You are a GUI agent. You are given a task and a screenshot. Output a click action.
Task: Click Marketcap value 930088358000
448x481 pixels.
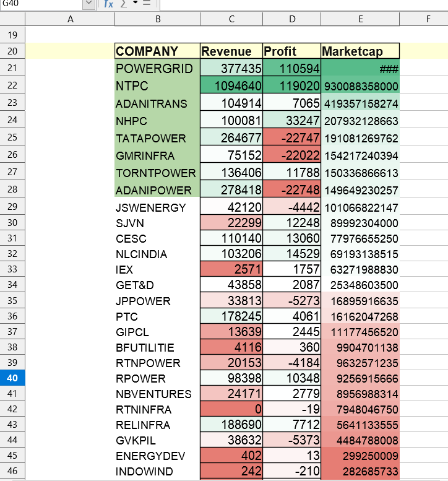360,85
